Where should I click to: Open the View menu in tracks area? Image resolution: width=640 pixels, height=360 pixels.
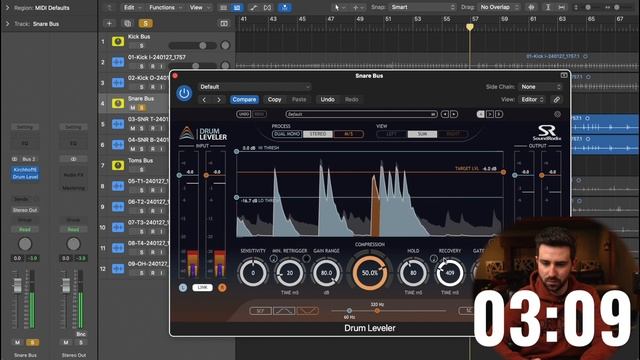(x=199, y=7)
